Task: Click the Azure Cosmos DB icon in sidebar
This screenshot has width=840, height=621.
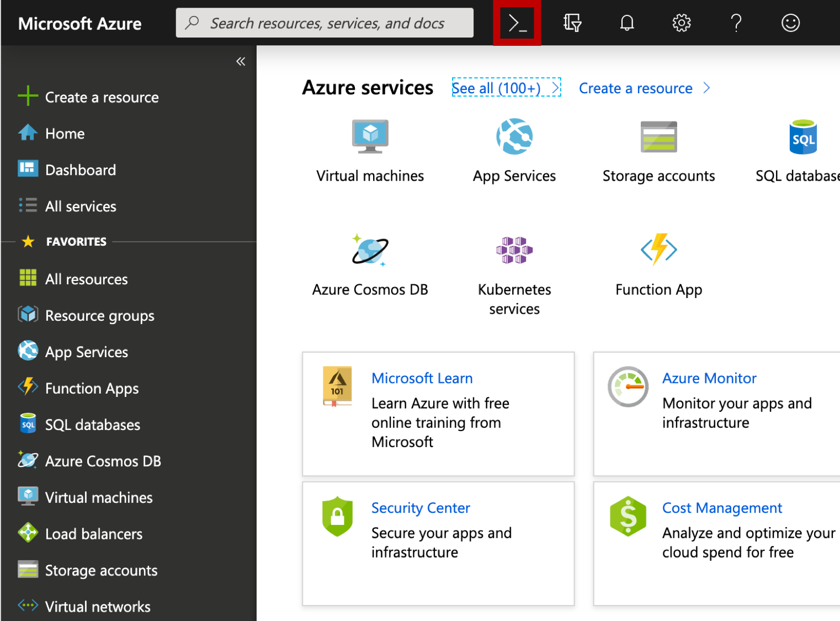Action: 28,460
